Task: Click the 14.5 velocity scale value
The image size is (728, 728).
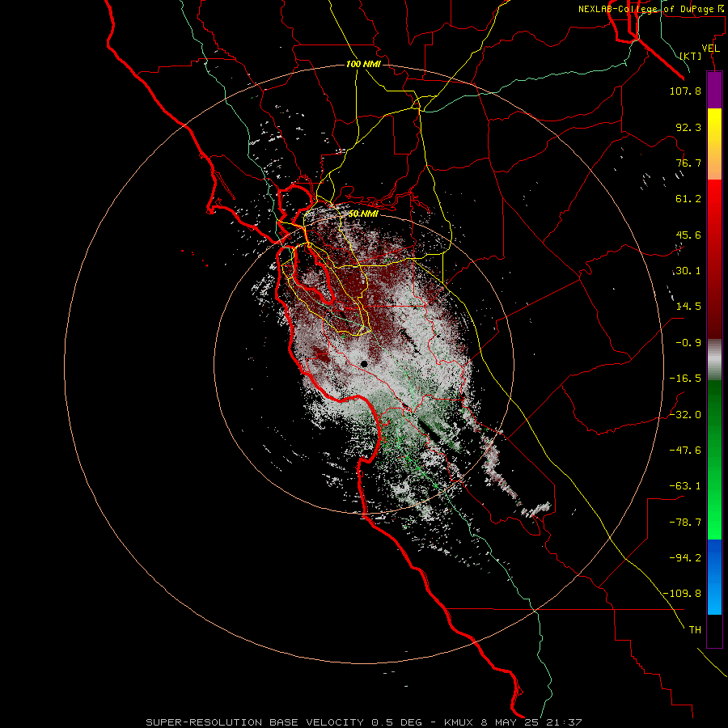Action: click(688, 307)
